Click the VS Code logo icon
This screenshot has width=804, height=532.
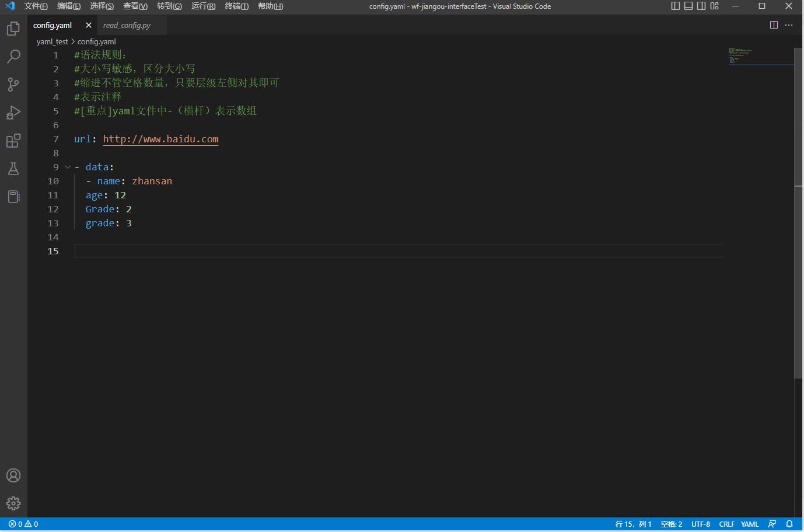click(x=10, y=6)
